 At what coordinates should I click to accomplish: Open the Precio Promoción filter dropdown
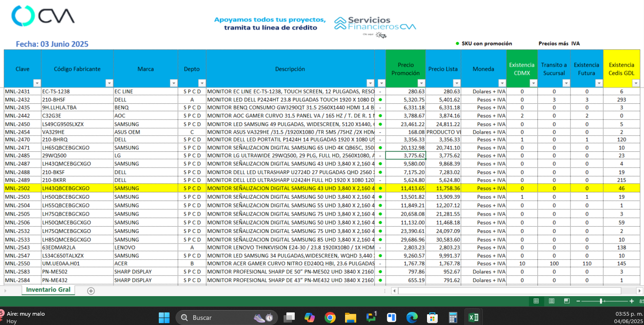coord(421,83)
